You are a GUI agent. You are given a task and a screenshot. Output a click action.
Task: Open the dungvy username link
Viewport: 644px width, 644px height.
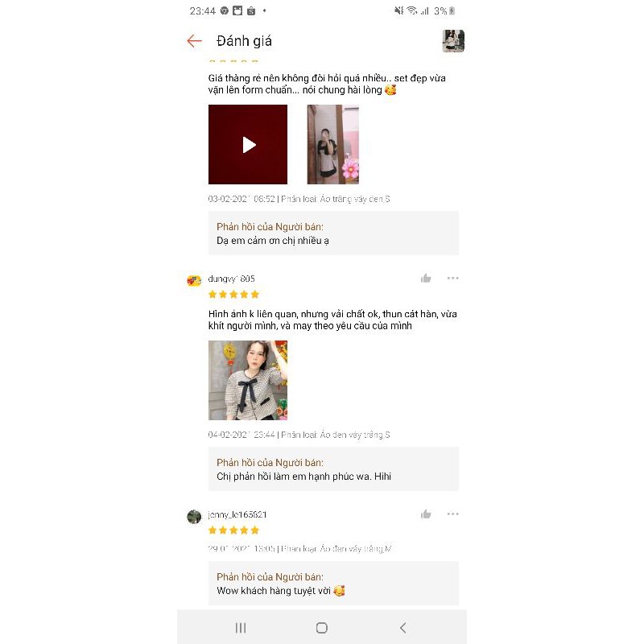click(x=231, y=279)
